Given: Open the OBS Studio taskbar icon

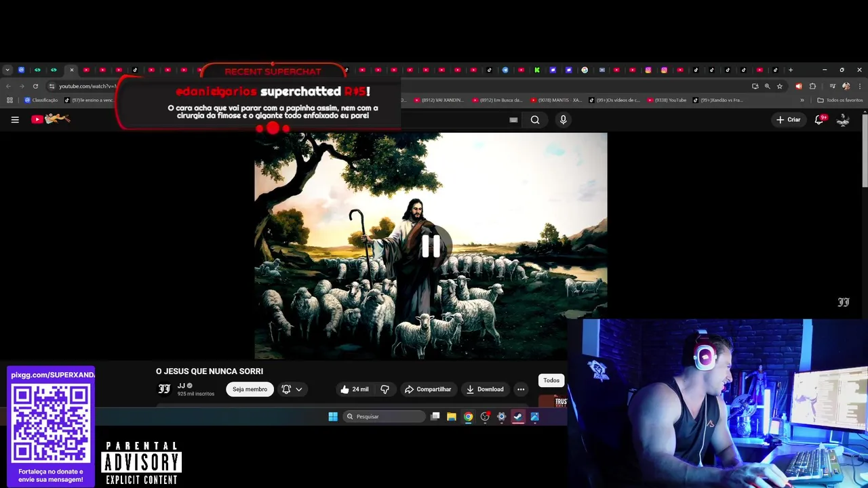Looking at the screenshot, I should [485, 417].
